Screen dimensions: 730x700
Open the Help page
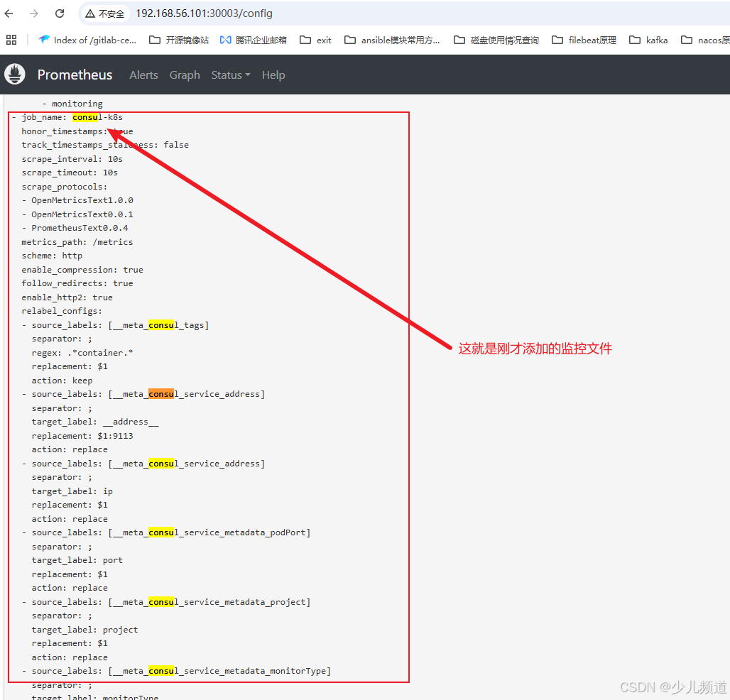273,75
